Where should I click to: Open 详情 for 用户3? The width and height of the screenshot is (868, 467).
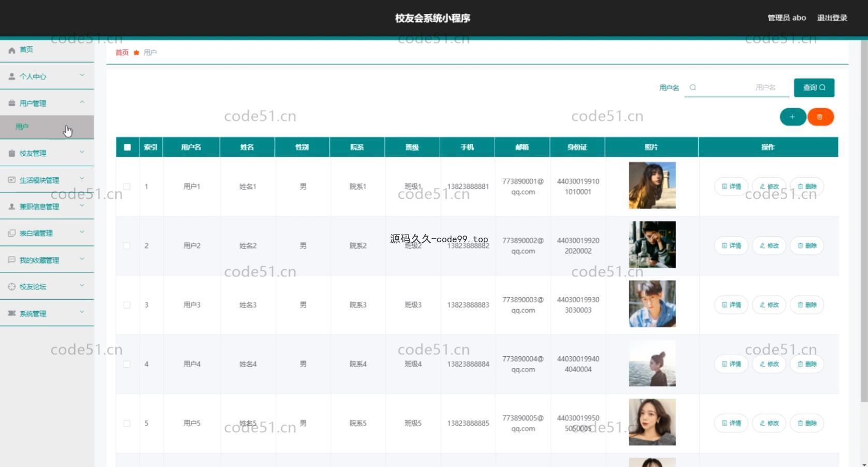[x=731, y=305]
